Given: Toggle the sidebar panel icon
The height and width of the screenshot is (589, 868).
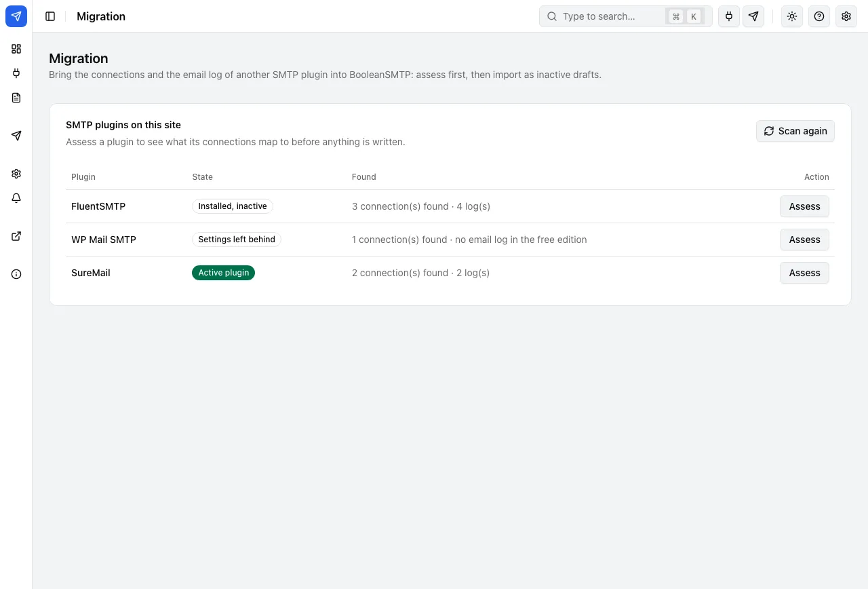Looking at the screenshot, I should coord(50,16).
